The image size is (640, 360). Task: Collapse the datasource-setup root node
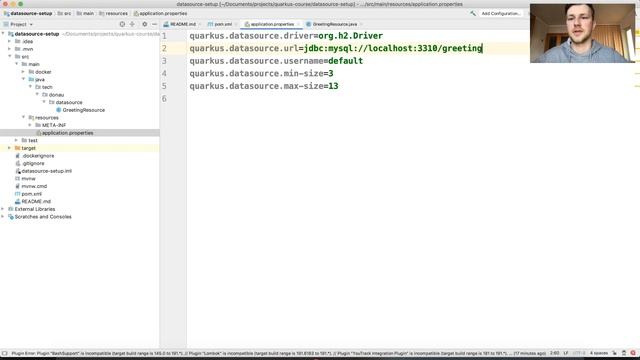(x=3, y=34)
